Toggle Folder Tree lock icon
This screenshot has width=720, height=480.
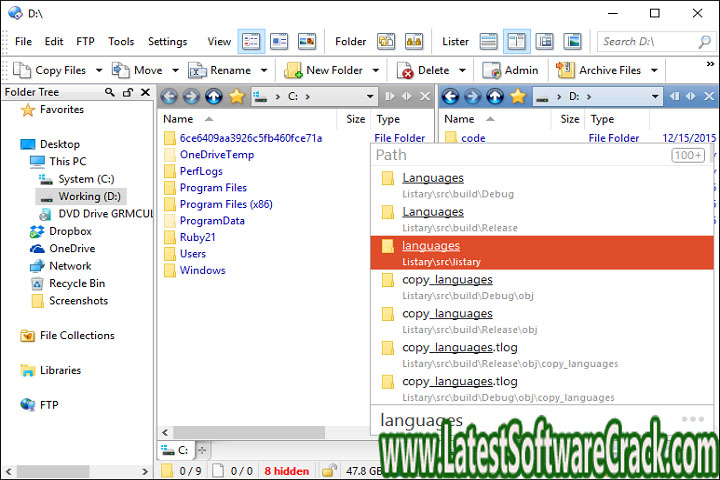pyautogui.click(x=128, y=92)
